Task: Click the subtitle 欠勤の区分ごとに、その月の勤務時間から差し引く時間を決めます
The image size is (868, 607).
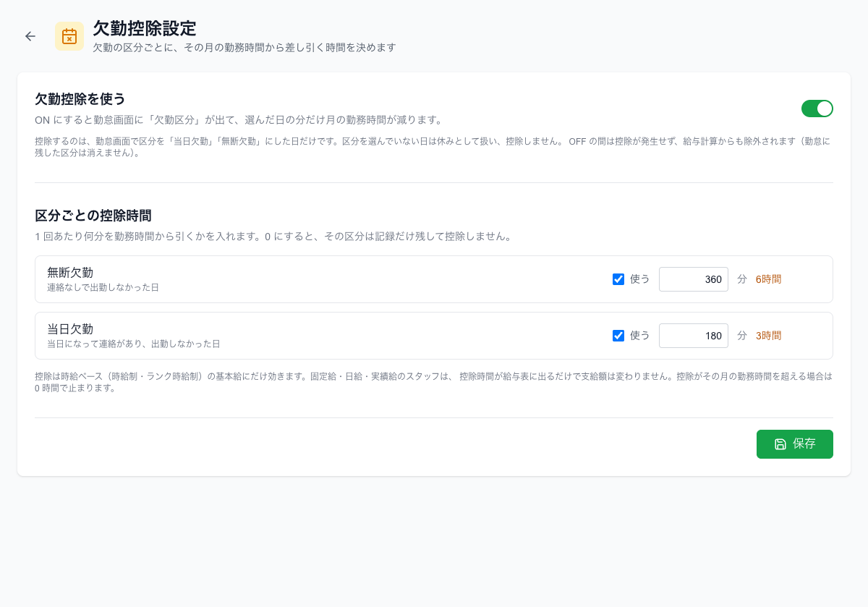Action: 244,48
